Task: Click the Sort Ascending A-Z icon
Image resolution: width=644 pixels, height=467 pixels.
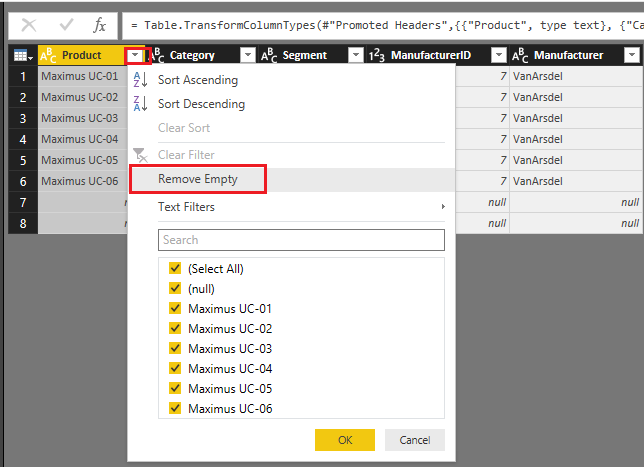Action: pos(140,80)
